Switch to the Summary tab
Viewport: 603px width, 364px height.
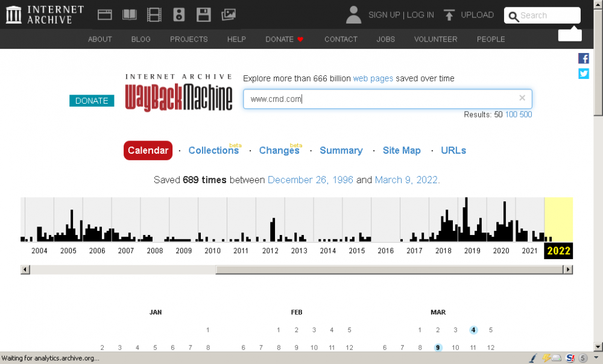pos(341,150)
